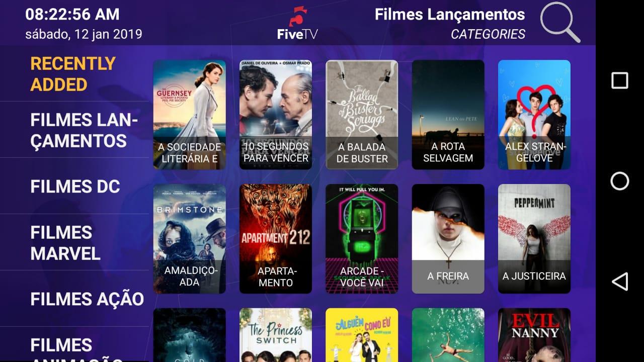Select the Recently Added category

(x=73, y=74)
